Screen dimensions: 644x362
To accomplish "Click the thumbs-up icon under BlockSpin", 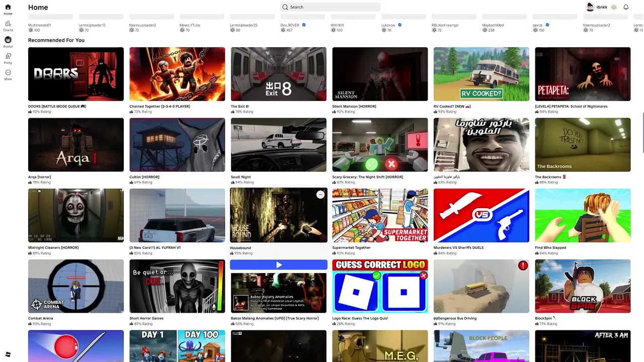I will (537, 324).
